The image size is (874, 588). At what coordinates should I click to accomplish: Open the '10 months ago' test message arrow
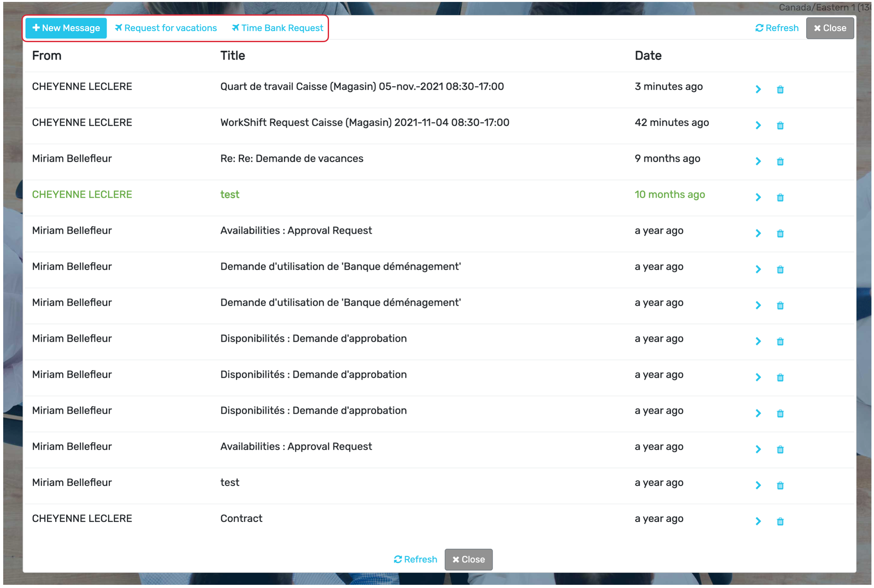(758, 197)
